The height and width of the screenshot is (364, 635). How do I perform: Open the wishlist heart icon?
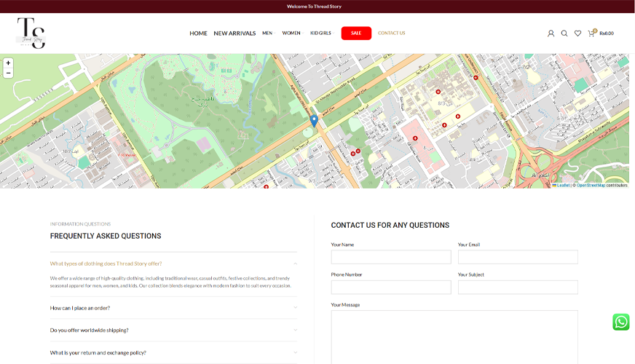[577, 33]
